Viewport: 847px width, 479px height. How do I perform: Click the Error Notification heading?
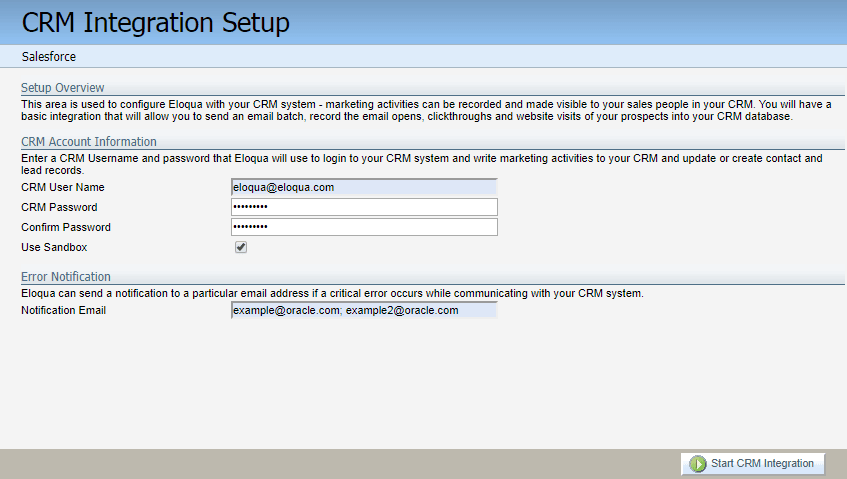[x=66, y=276]
